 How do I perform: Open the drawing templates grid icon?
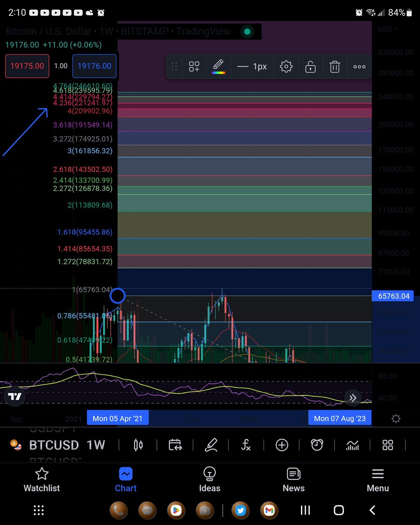coord(194,66)
